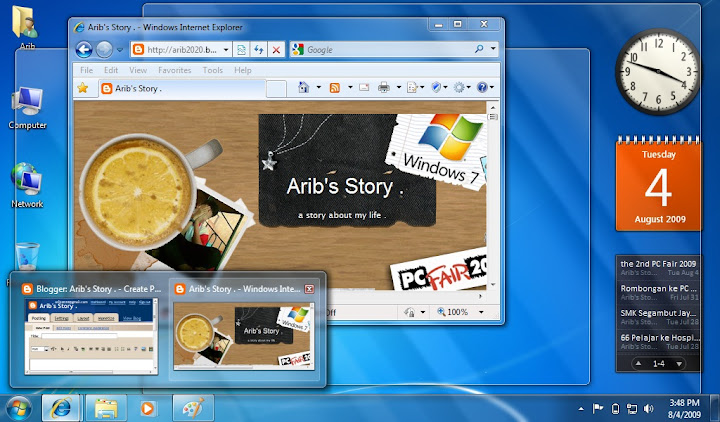720x422 pixels.
Task: Open the Paint taskbar icon
Action: click(193, 408)
